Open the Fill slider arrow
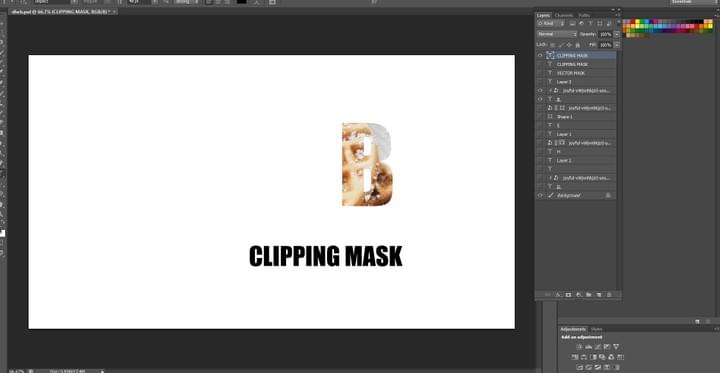720x373 pixels. coord(617,45)
